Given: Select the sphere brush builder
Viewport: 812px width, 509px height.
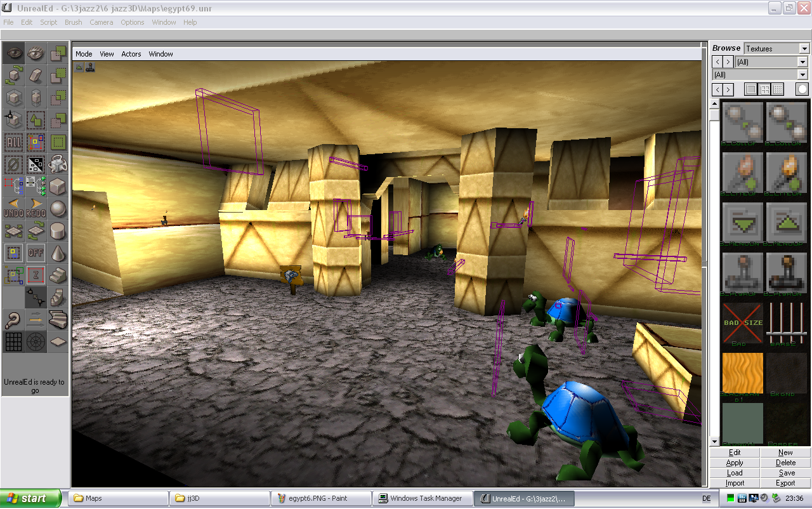Looking at the screenshot, I should pos(58,209).
